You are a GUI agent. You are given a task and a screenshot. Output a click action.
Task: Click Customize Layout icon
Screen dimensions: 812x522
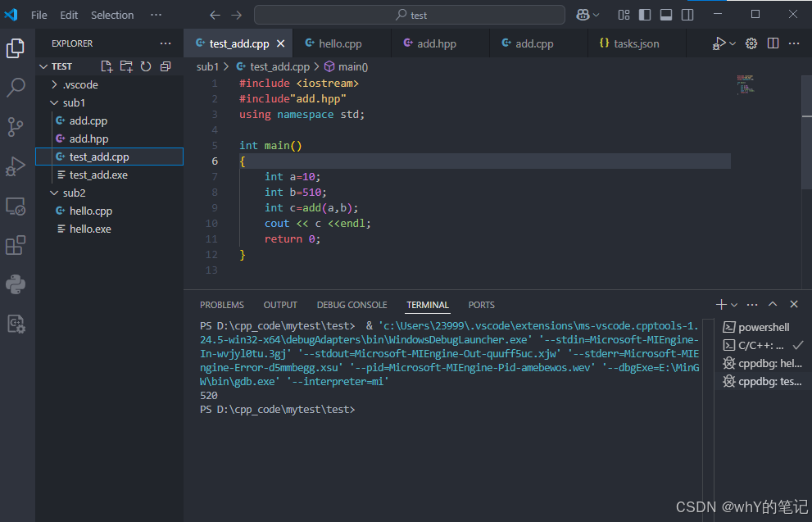click(x=624, y=15)
